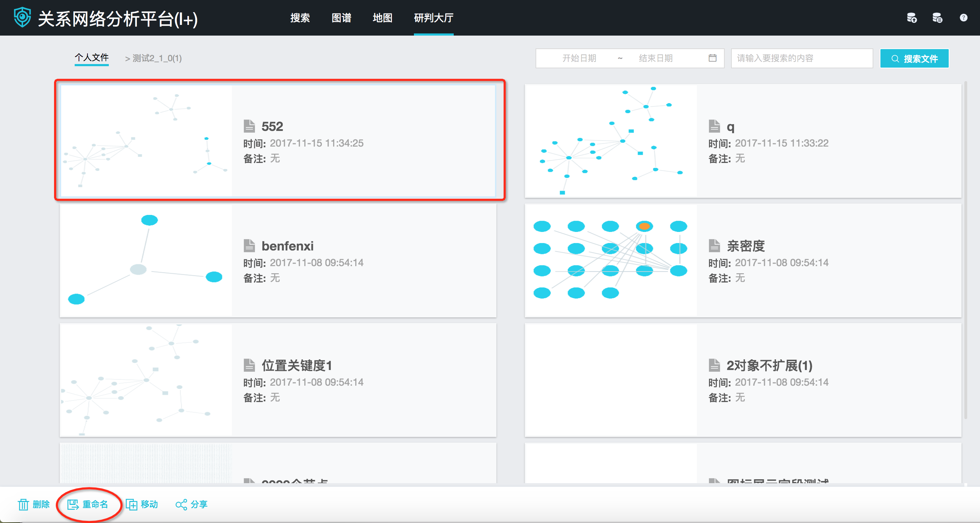Select the 位置关键度1 graph thumbnail
Viewport: 980px width, 523px height.
pos(146,380)
